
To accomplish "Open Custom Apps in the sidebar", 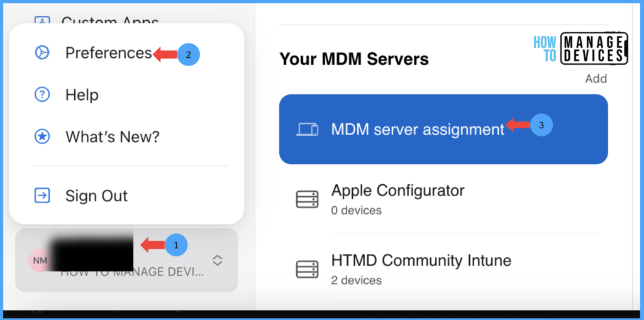I will point(109,19).
